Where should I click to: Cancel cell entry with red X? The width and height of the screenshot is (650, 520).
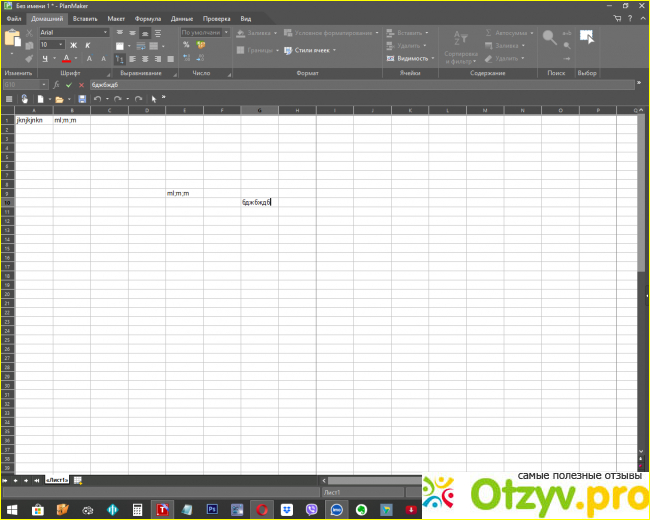point(80,85)
